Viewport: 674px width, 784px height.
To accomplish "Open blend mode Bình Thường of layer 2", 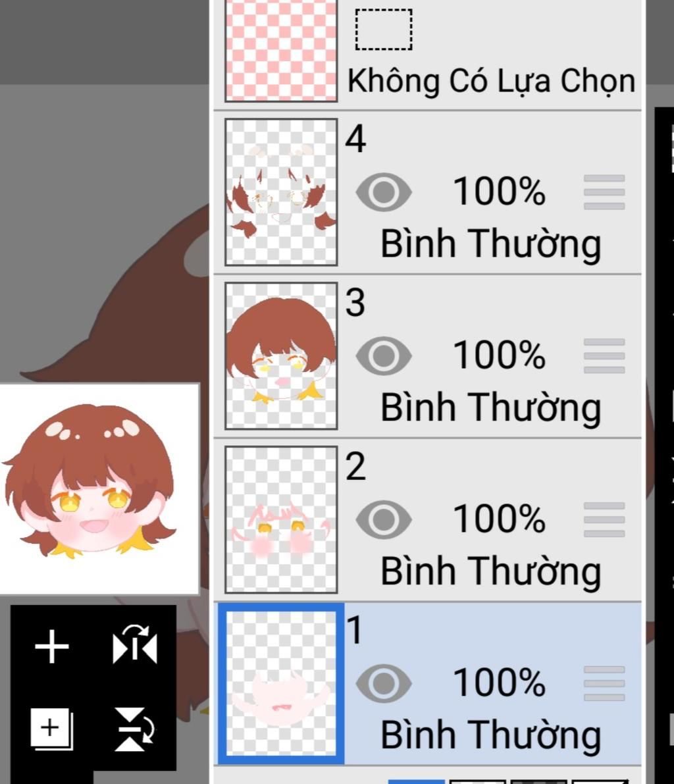I will click(490, 571).
